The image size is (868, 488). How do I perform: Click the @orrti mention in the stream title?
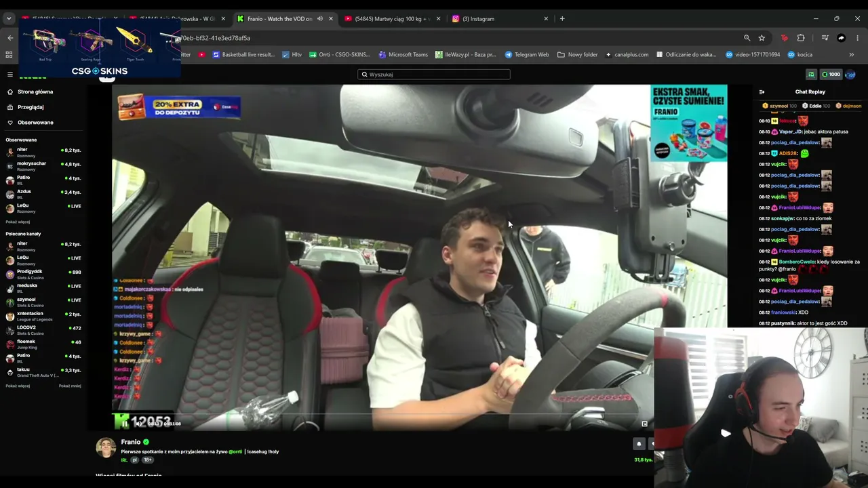235,451
